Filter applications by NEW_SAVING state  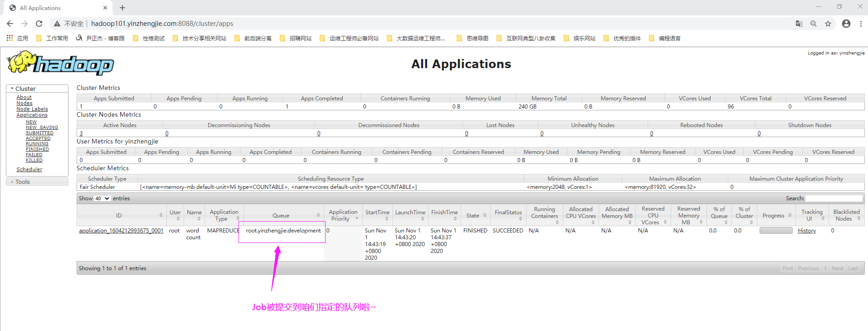[42, 128]
